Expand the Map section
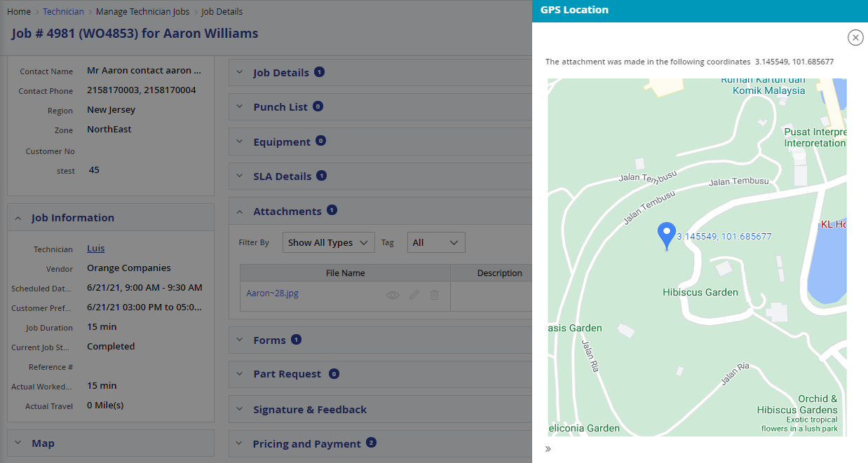 point(18,443)
